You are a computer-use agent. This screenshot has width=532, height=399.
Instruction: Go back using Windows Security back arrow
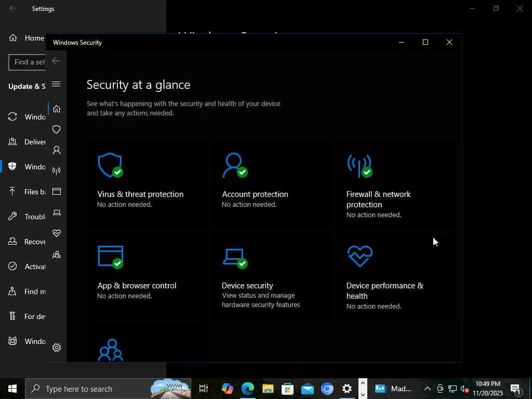point(56,61)
